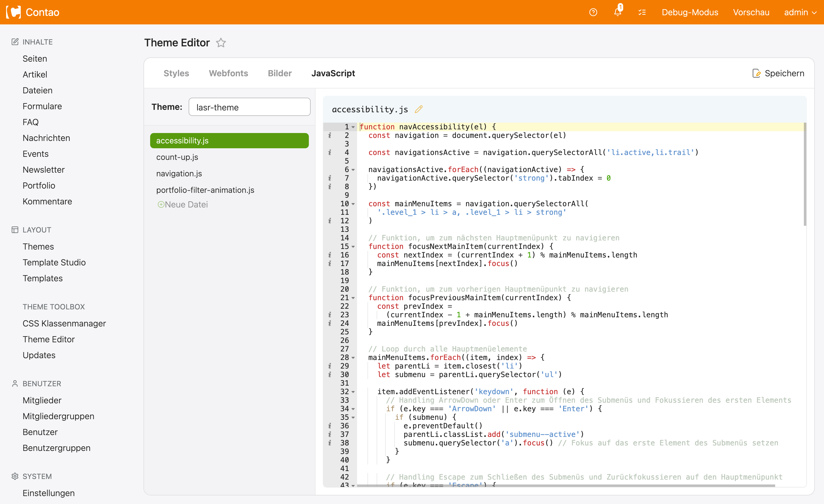Open CSS Klassenmanager in the sidebar

click(x=64, y=323)
